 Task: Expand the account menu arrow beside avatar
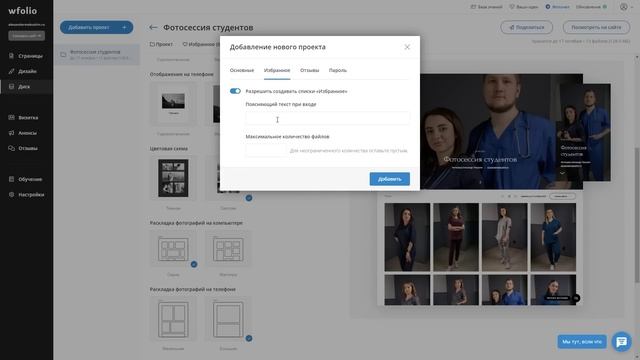pos(632,7)
